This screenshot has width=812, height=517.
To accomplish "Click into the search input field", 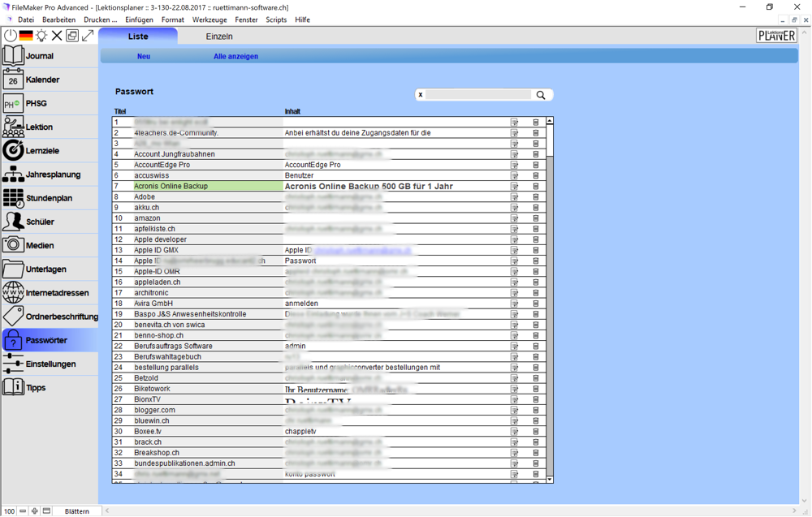I will click(x=478, y=95).
